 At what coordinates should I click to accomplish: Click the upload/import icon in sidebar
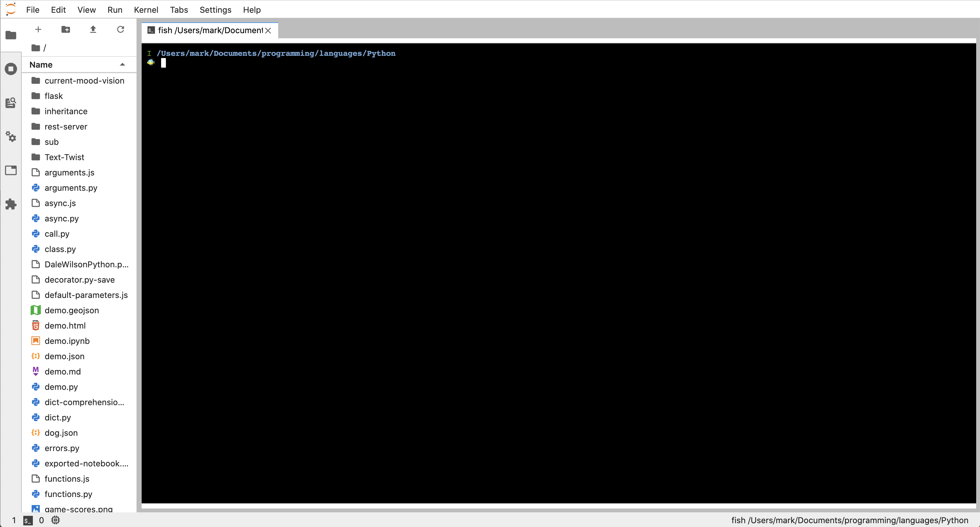click(93, 29)
